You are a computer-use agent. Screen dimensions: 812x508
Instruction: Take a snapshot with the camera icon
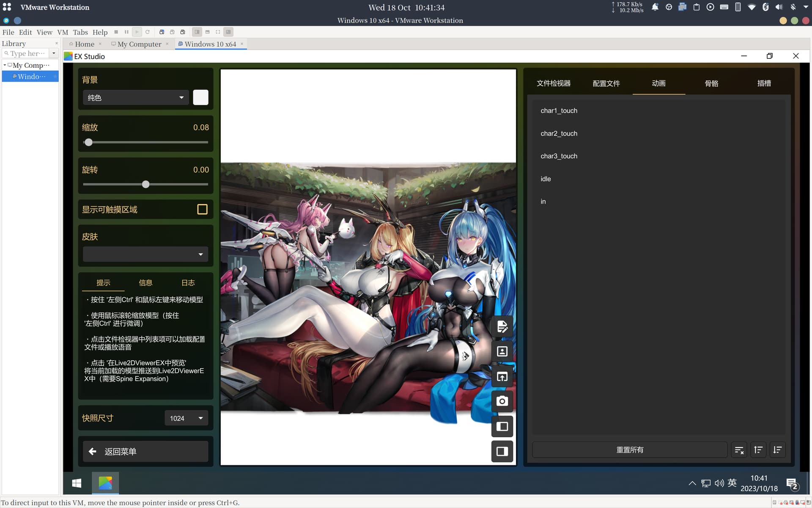click(x=502, y=401)
